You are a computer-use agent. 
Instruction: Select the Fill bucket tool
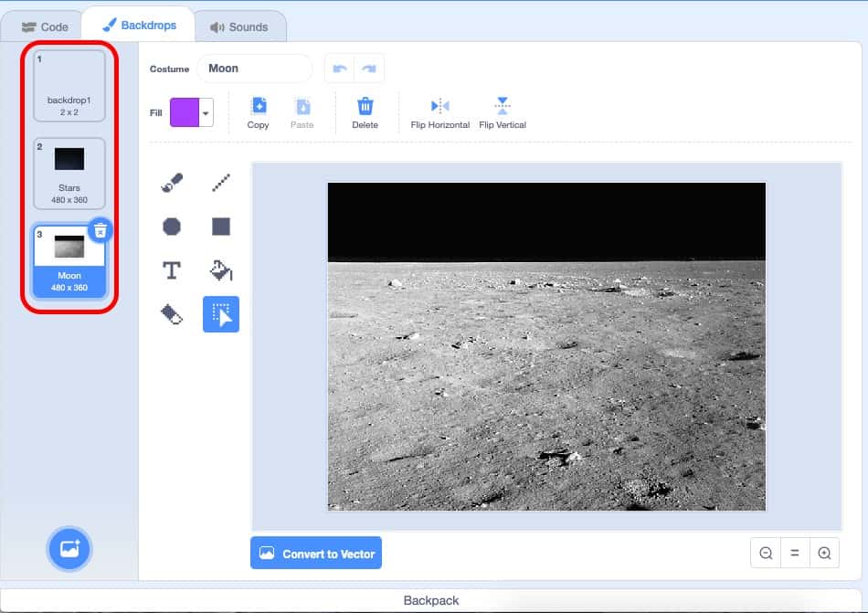click(221, 270)
